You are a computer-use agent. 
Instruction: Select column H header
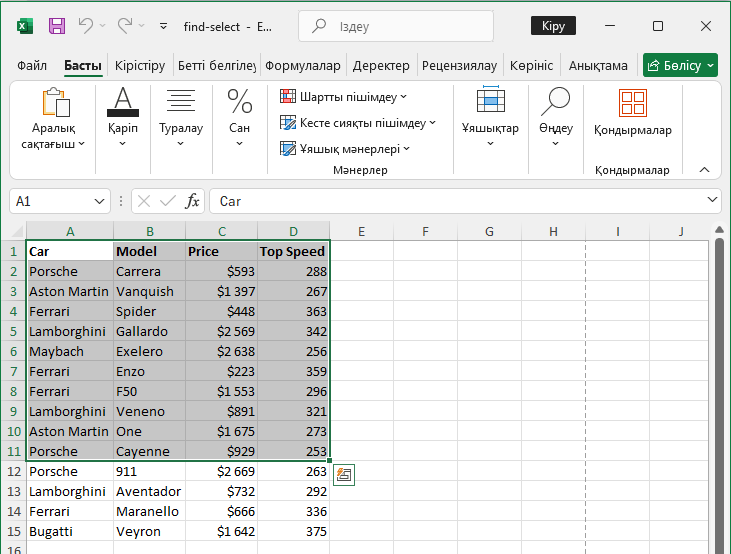pos(553,231)
